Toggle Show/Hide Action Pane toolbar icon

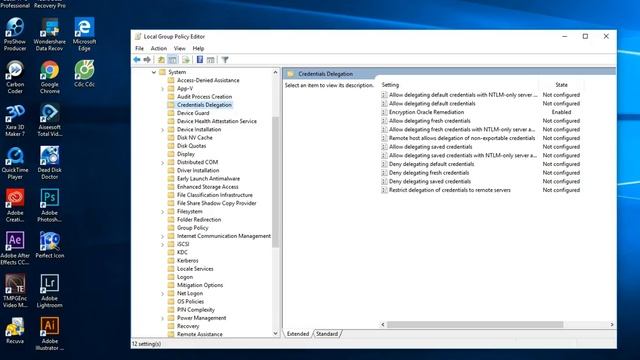(210, 60)
